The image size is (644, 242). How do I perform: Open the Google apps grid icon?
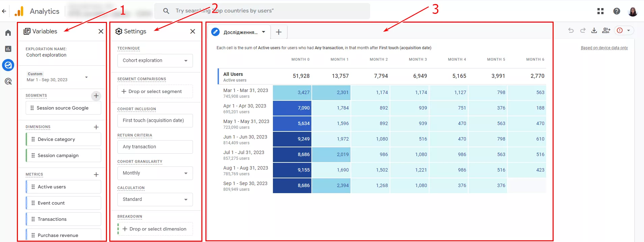600,11
